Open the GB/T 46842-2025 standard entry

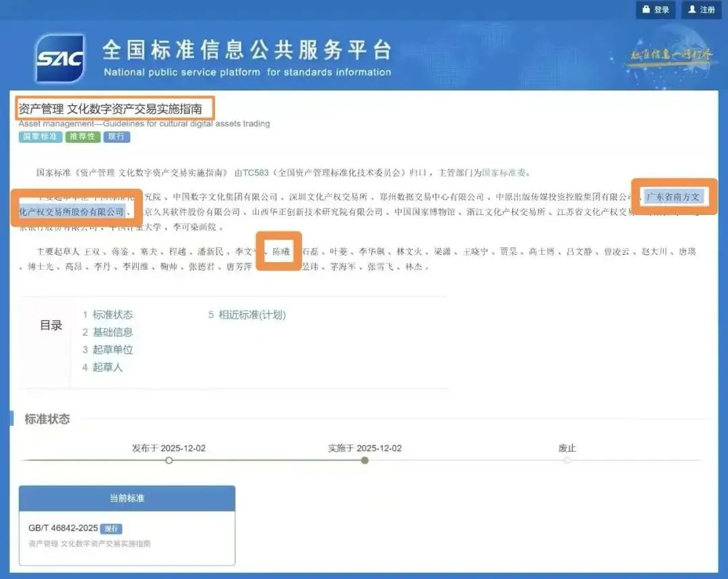tap(63, 528)
